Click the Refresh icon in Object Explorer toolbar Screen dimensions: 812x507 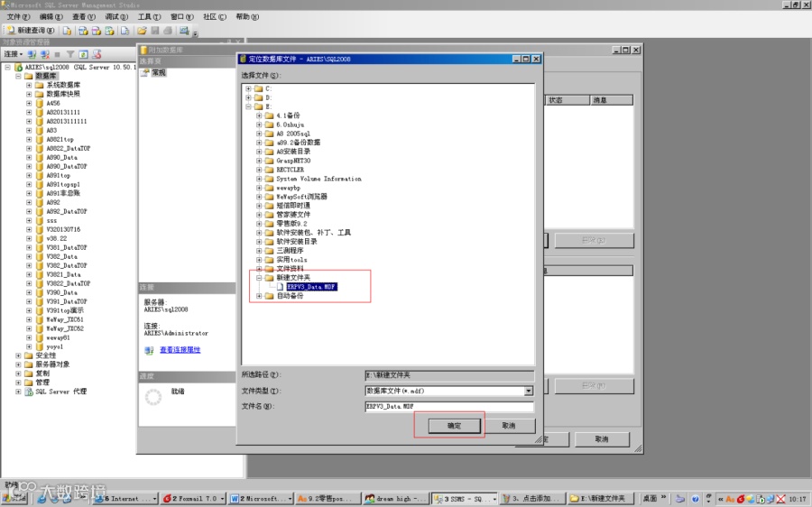(x=83, y=54)
